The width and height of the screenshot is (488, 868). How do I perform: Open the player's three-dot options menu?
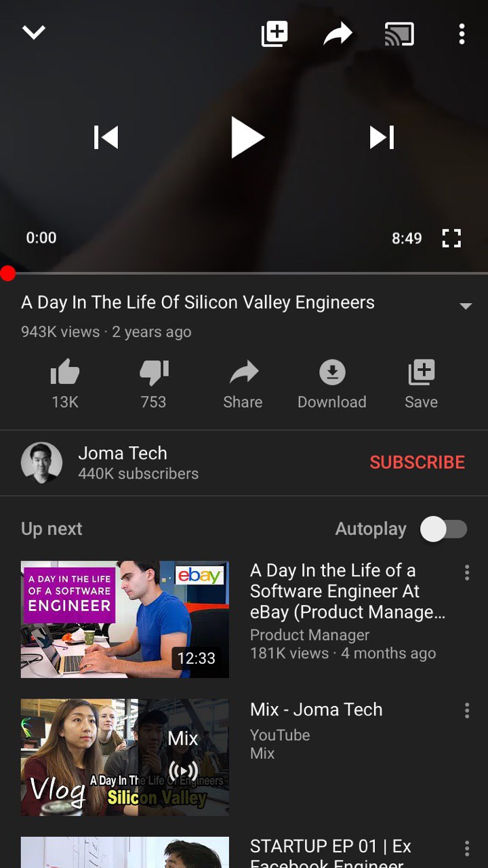tap(462, 34)
